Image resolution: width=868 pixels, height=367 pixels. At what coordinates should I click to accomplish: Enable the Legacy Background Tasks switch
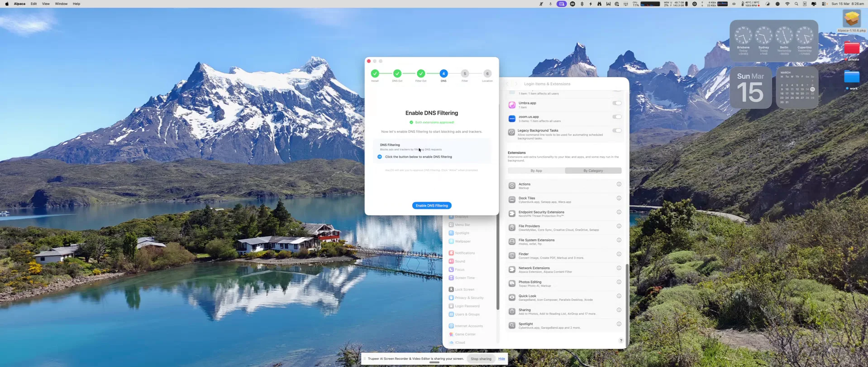click(617, 130)
